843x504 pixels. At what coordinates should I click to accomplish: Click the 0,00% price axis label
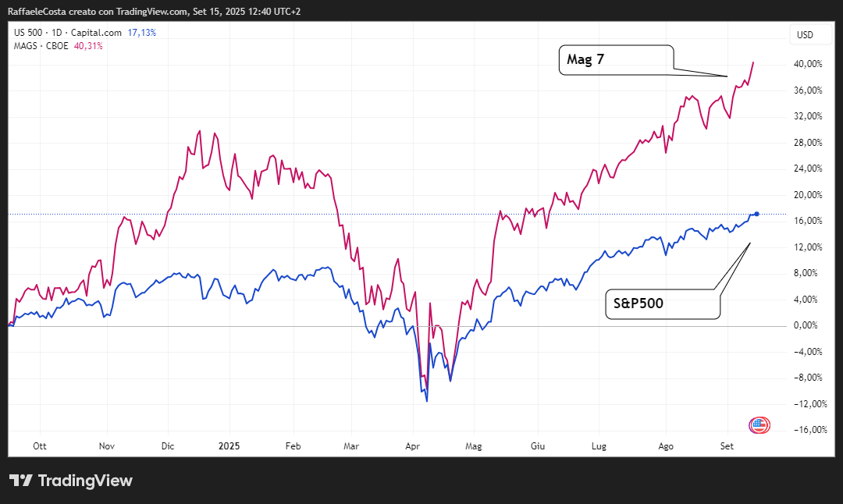pyautogui.click(x=806, y=325)
